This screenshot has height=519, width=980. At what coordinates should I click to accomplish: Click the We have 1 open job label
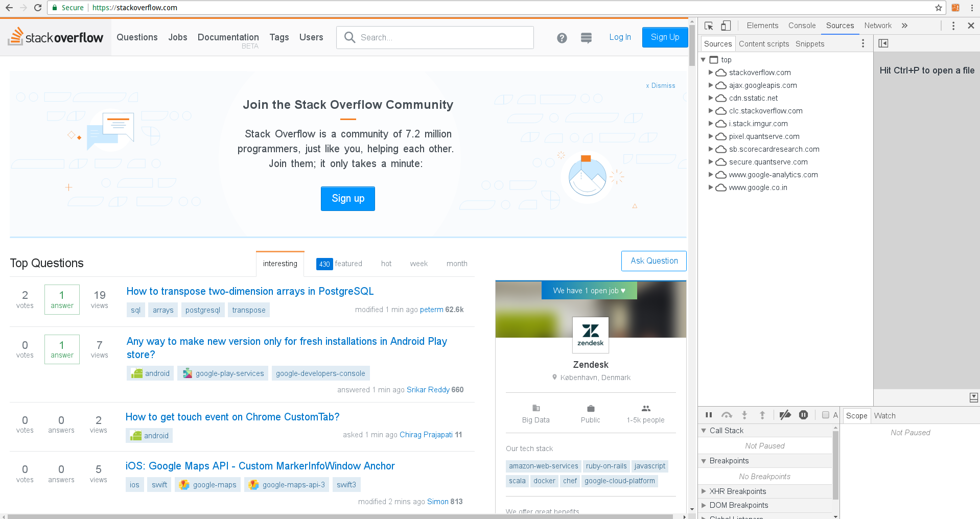(589, 291)
